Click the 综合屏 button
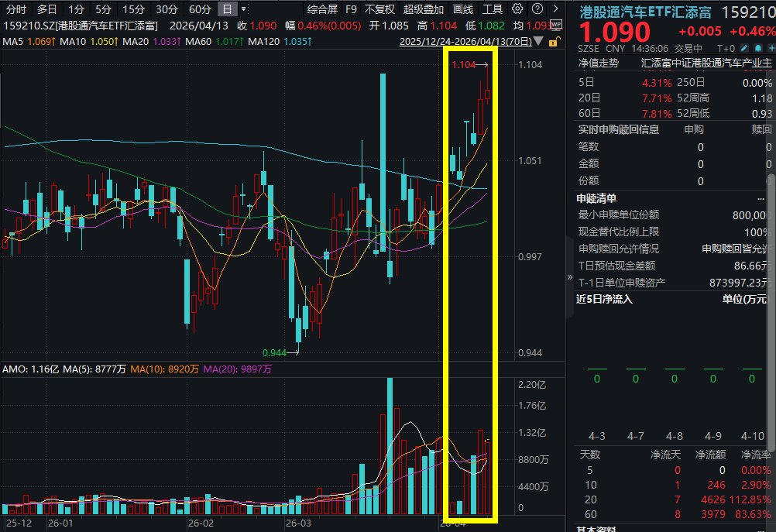Image resolution: width=776 pixels, height=532 pixels. coord(321,9)
